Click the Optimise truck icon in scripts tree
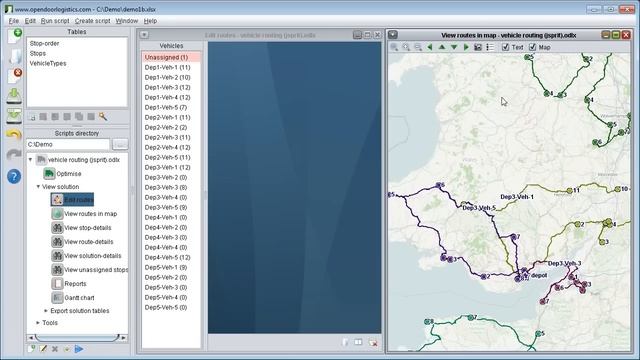 coord(49,173)
